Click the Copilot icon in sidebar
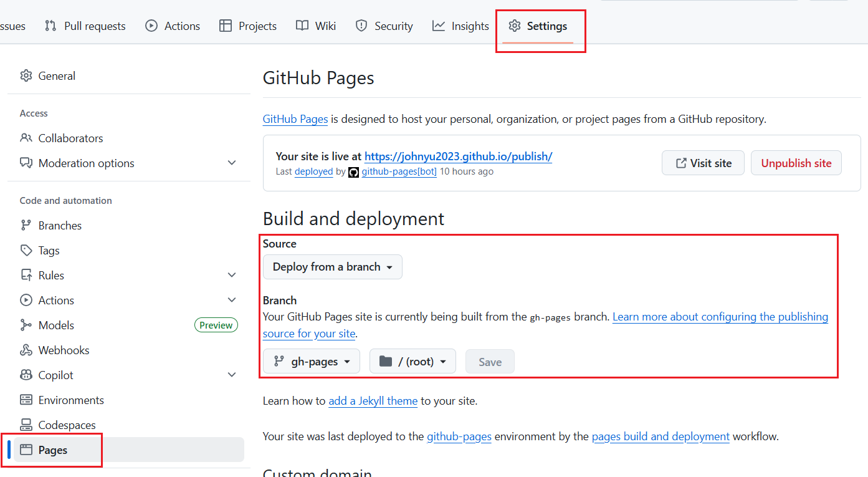Image resolution: width=868 pixels, height=477 pixels. click(x=26, y=375)
